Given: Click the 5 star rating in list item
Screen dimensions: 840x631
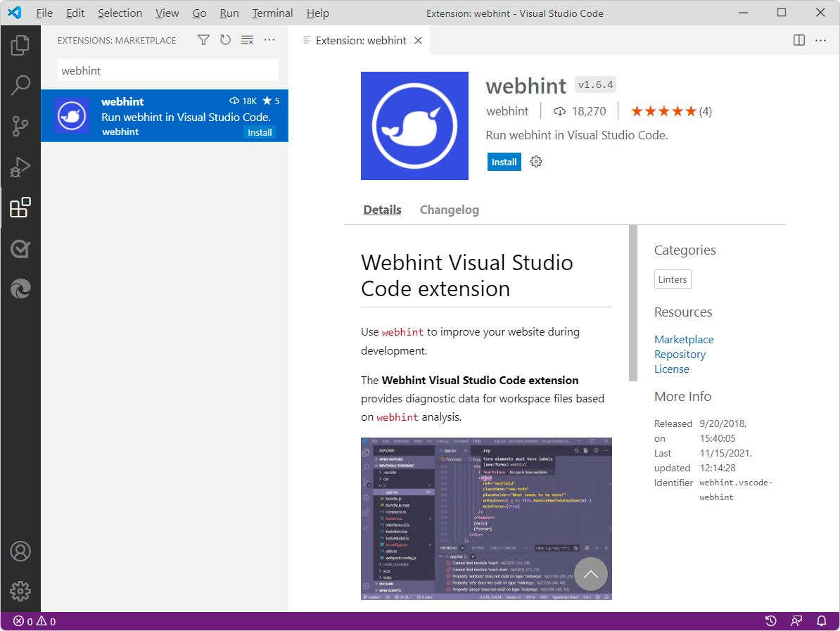Looking at the screenshot, I should 271,101.
